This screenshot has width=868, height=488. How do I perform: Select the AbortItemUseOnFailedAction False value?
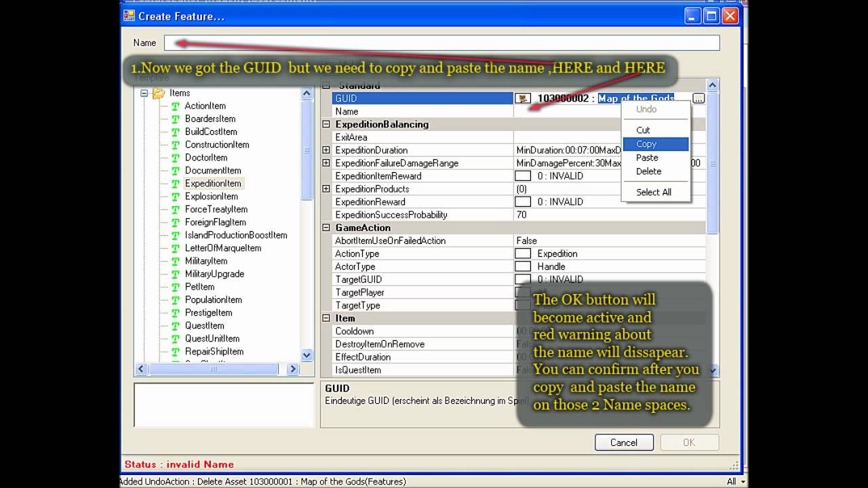(526, 241)
